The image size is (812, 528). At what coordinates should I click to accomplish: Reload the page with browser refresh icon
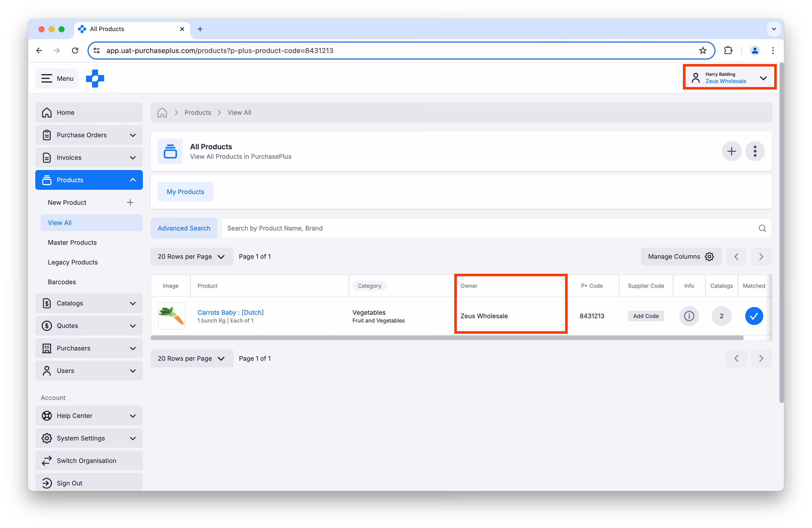pos(75,51)
